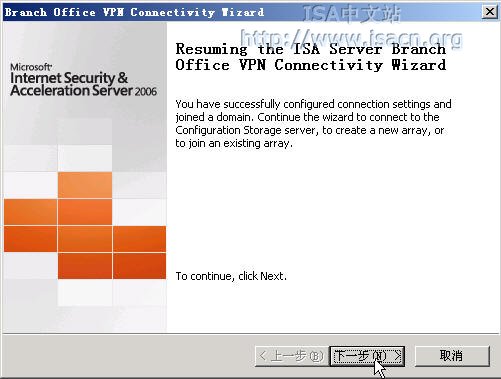Click the greyed-out 上一步 (Back) button
The width and height of the screenshot is (501, 379).
pos(292,356)
